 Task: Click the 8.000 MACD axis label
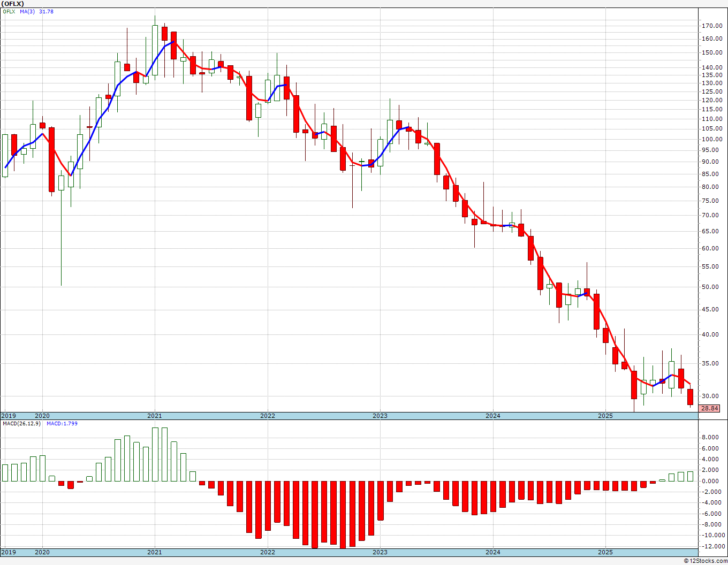tap(710, 437)
